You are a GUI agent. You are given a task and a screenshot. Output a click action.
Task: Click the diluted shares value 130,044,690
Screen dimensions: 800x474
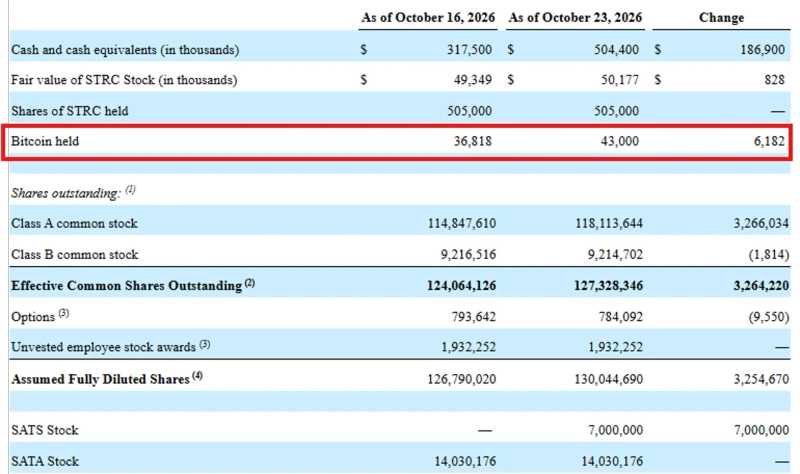[x=609, y=379]
